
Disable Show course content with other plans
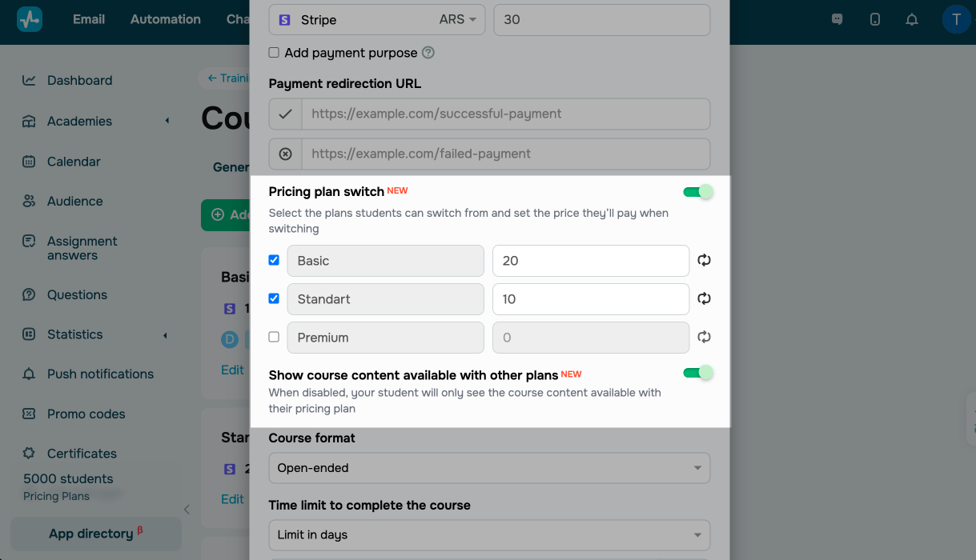pyautogui.click(x=697, y=373)
